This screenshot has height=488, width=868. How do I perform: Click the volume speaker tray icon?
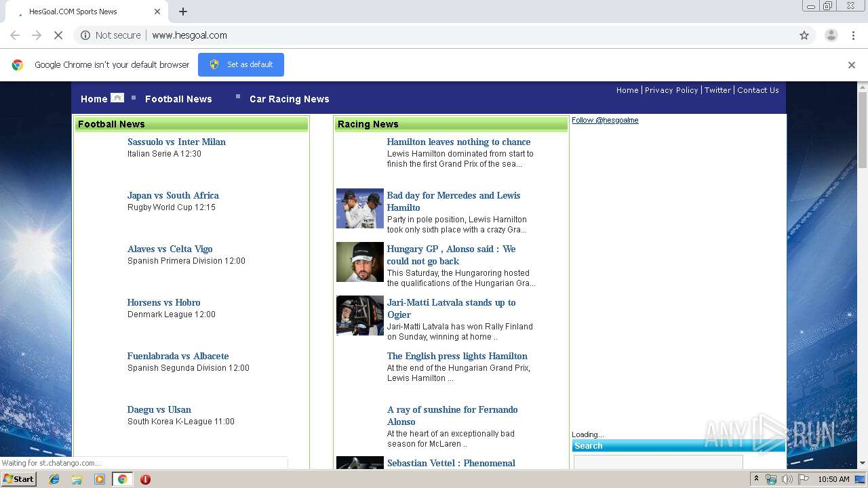[x=787, y=479]
